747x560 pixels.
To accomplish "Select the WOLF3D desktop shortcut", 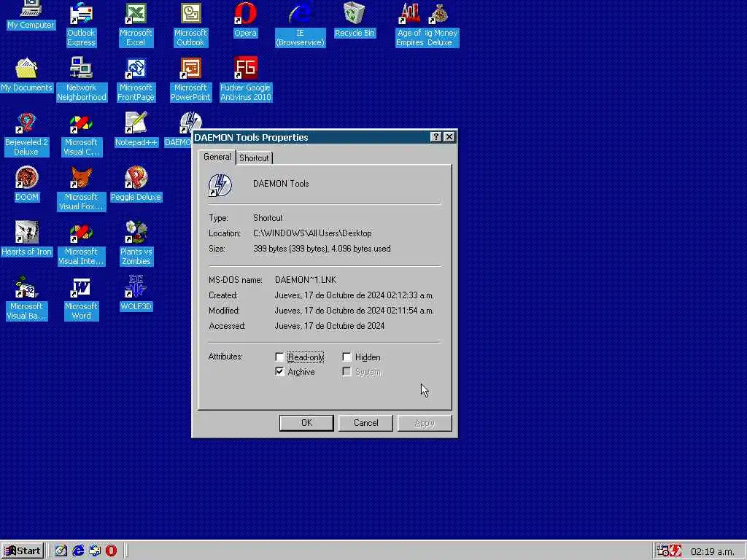I will (x=136, y=293).
